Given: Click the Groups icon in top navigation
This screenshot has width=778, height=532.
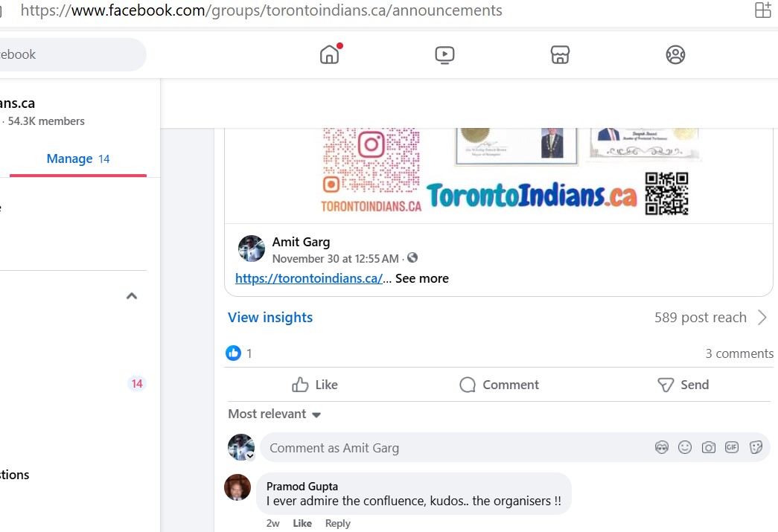Looking at the screenshot, I should point(675,54).
